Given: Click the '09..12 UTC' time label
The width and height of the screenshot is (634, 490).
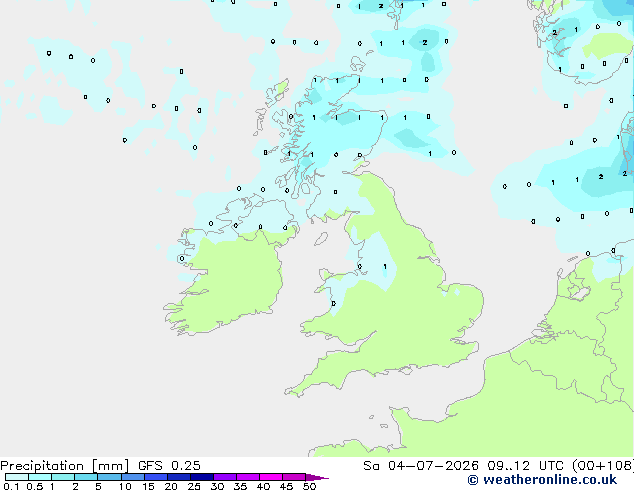Looking at the screenshot, I should click(525, 466).
